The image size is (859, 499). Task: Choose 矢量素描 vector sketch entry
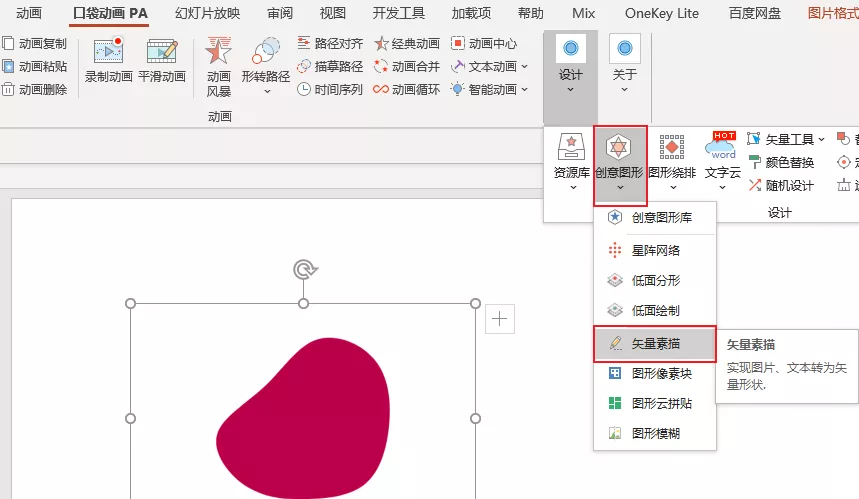655,344
